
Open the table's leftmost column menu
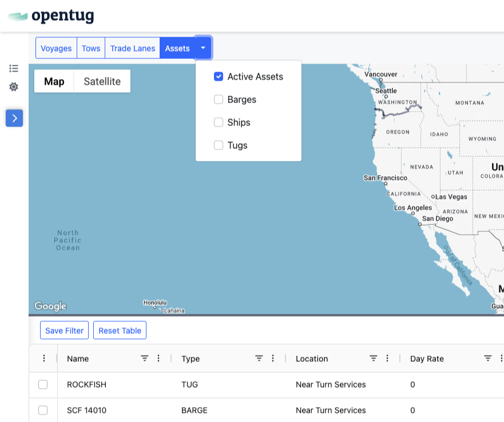[x=44, y=358]
